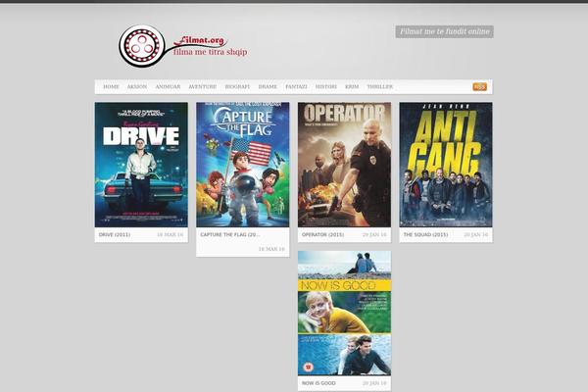The height and width of the screenshot is (392, 588).
Task: Open the FANTAZI category
Action: (296, 86)
